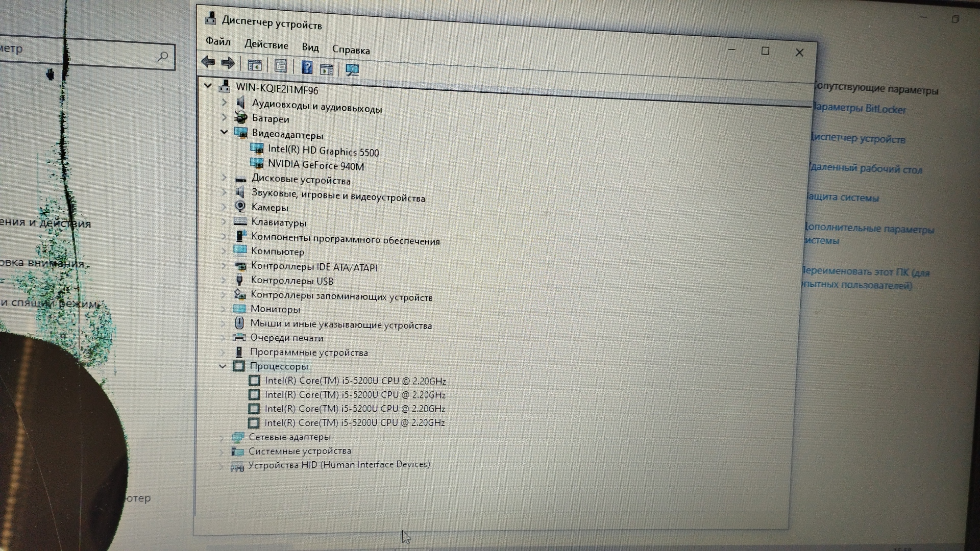Open the Properties toolbar icon

[x=281, y=66]
